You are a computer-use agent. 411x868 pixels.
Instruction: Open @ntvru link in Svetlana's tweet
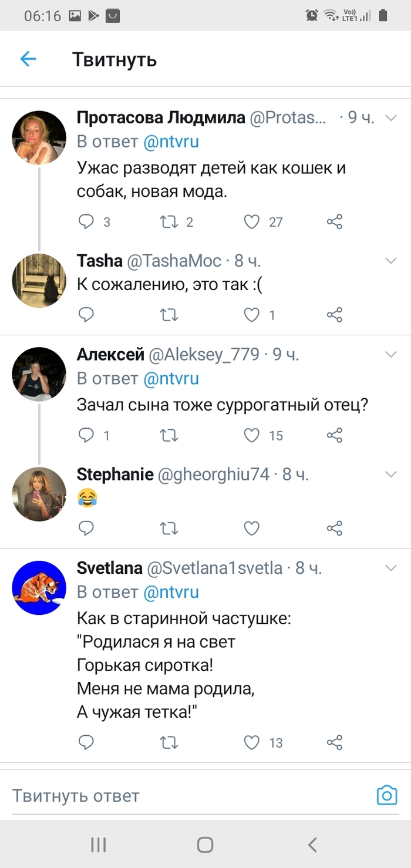click(x=171, y=593)
